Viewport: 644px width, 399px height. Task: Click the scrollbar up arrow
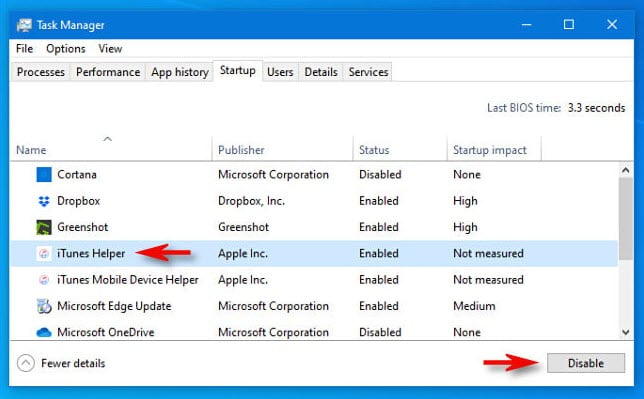pyautogui.click(x=626, y=170)
